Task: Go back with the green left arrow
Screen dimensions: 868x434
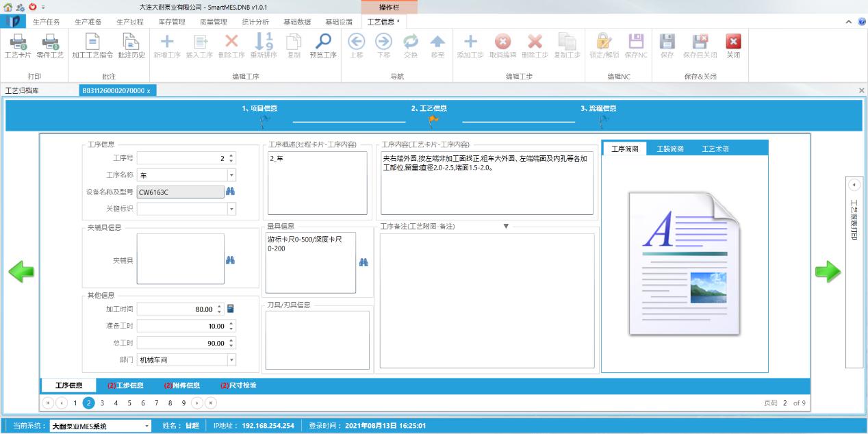Action: click(x=21, y=272)
